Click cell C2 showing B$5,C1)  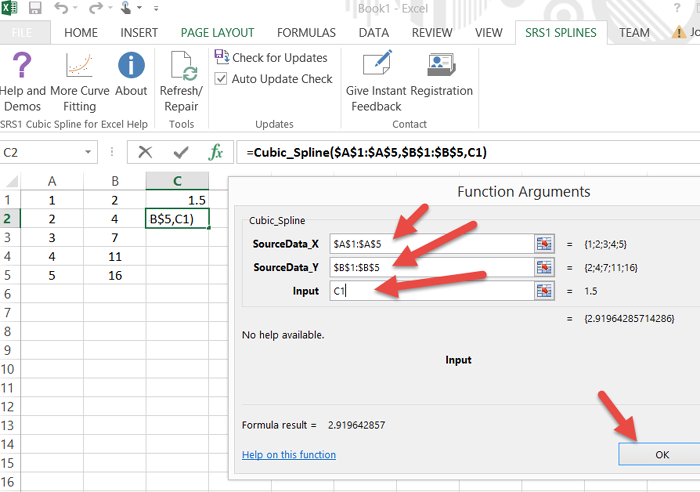(177, 219)
